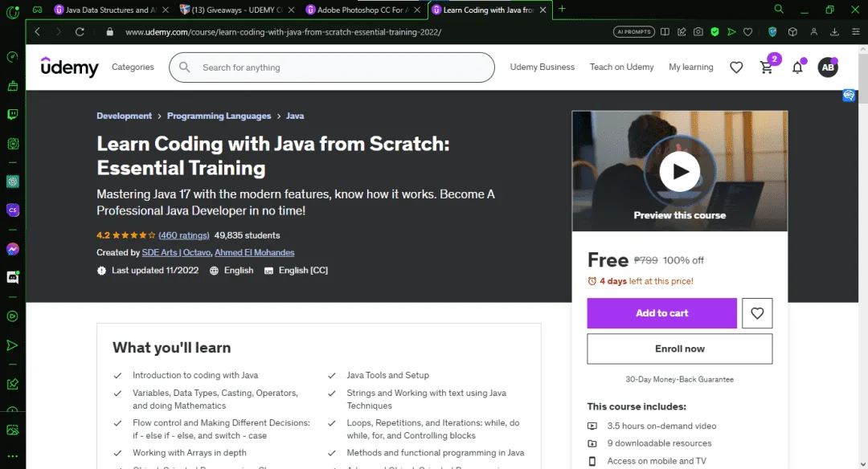Add course to wishlist with heart button
This screenshot has width=868, height=469.
coord(757,313)
